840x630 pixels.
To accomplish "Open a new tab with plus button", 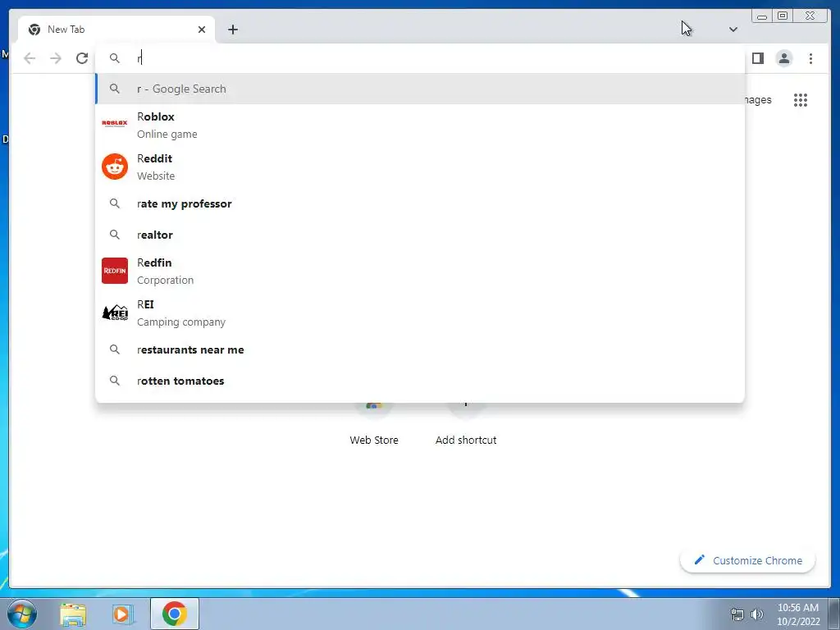I will tap(232, 30).
